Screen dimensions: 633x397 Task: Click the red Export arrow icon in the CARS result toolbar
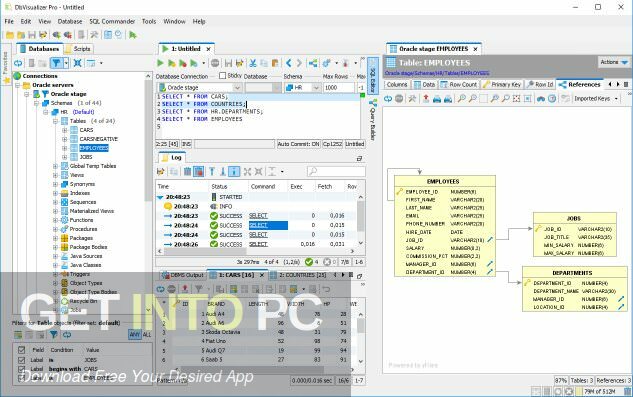pos(185,289)
